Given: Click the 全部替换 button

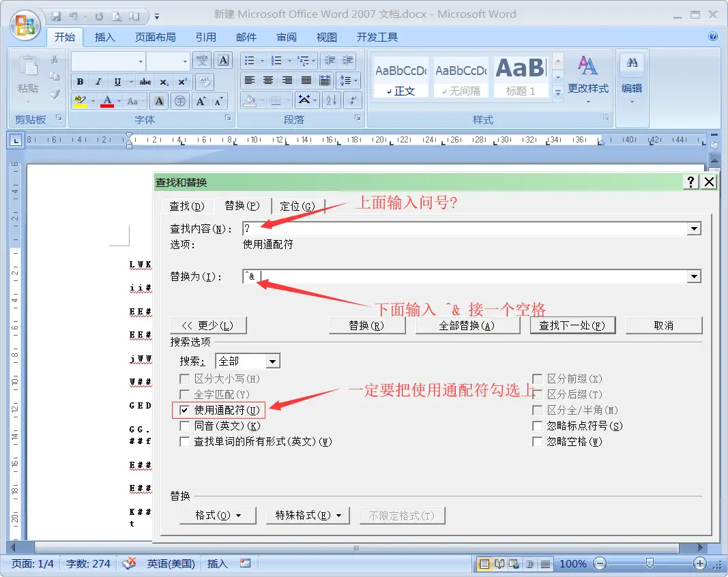Looking at the screenshot, I should tap(467, 326).
